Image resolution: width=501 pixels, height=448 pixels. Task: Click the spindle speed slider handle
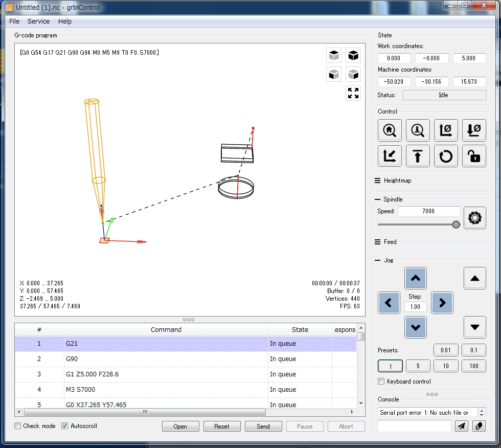pyautogui.click(x=456, y=225)
